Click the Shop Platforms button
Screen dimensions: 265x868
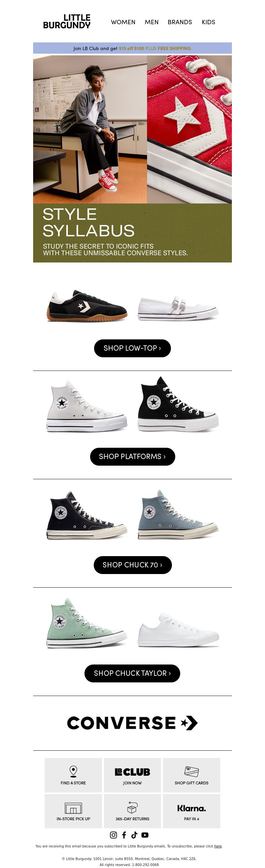click(132, 457)
